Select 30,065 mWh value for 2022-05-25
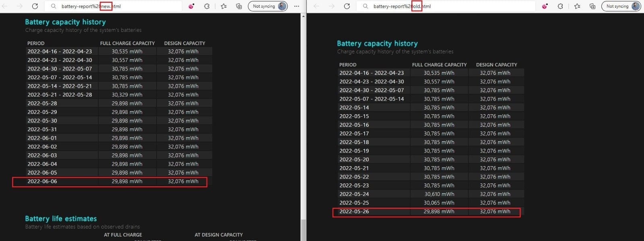644x241 pixels. (x=439, y=203)
